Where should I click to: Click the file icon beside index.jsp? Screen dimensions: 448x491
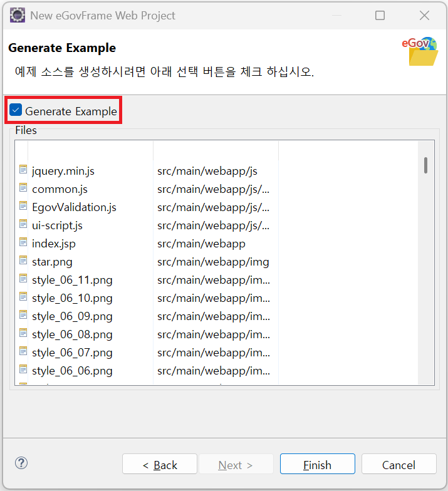pyautogui.click(x=23, y=242)
